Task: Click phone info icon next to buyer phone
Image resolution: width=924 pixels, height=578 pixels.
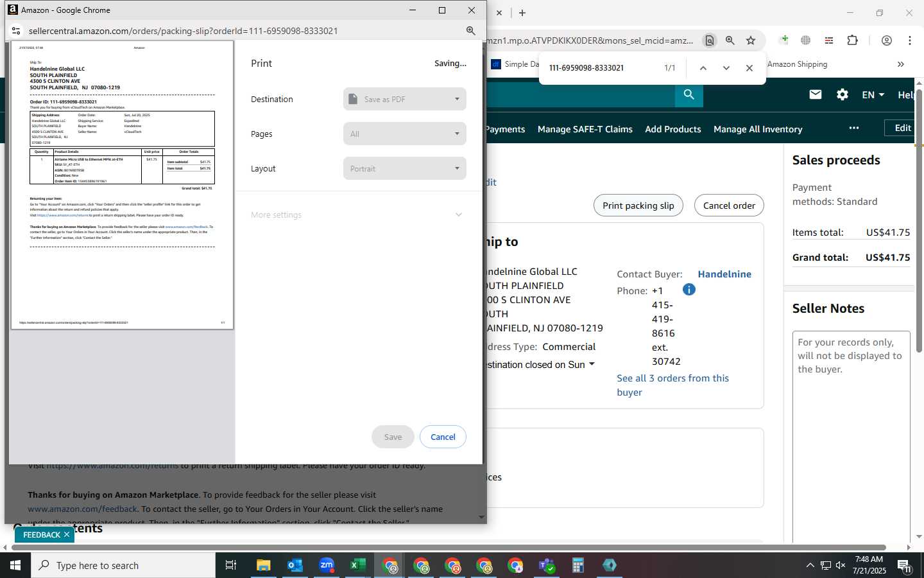Action: [x=689, y=290]
